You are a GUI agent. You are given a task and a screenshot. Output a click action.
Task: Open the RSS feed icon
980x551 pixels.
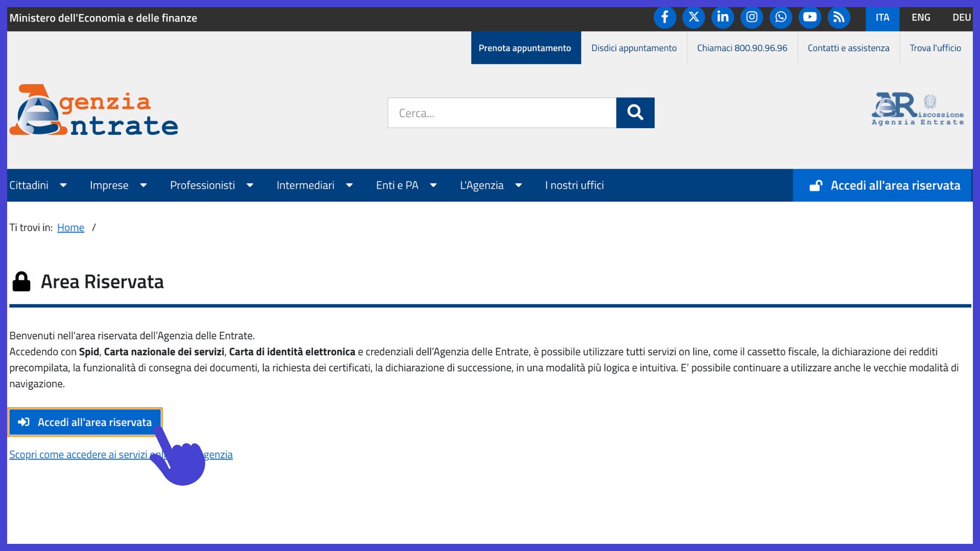point(839,17)
